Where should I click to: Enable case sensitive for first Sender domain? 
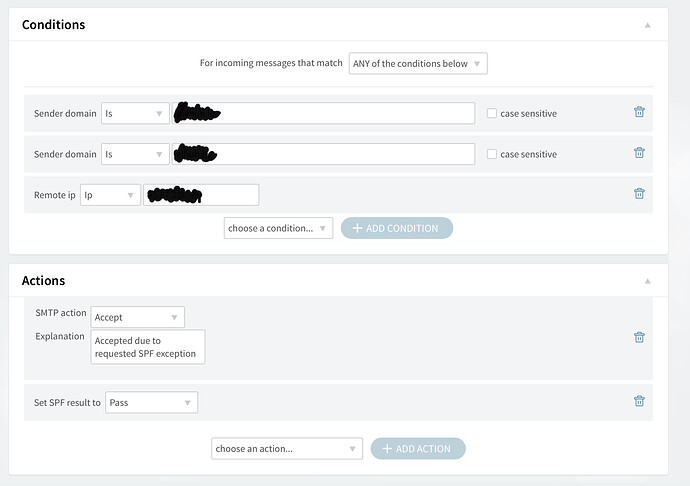click(492, 113)
